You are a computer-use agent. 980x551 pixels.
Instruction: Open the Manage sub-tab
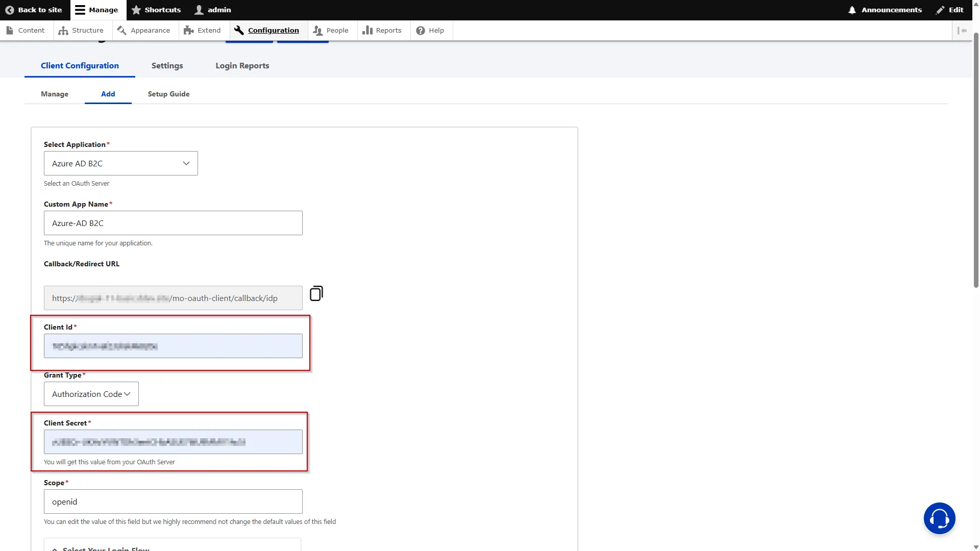55,94
